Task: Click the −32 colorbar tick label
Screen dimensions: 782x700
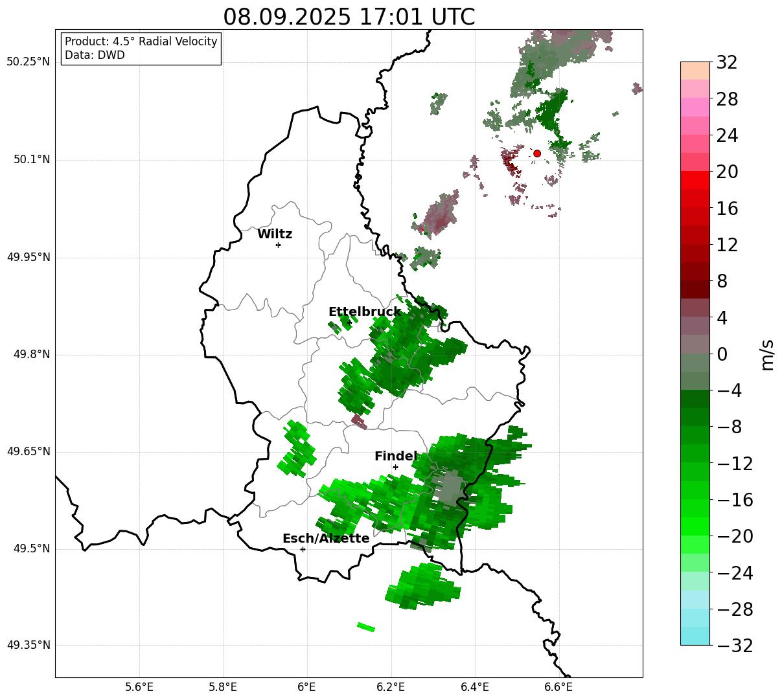Action: point(735,646)
